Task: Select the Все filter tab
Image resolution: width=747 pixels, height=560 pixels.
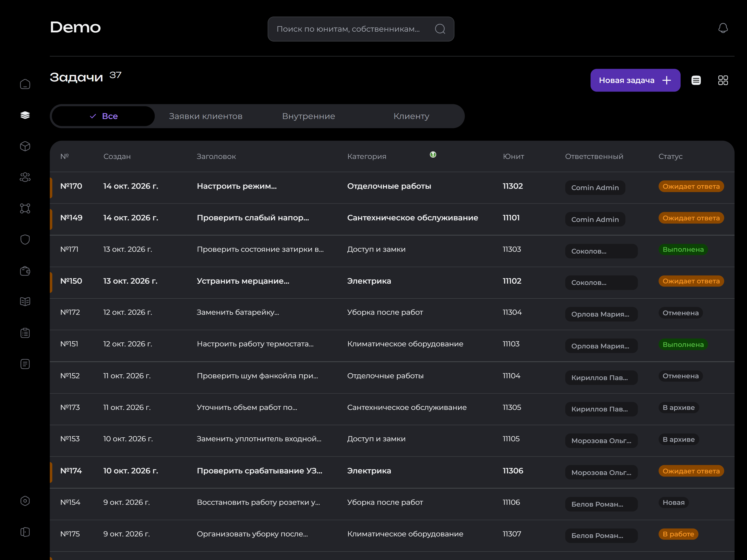Action: click(x=103, y=116)
